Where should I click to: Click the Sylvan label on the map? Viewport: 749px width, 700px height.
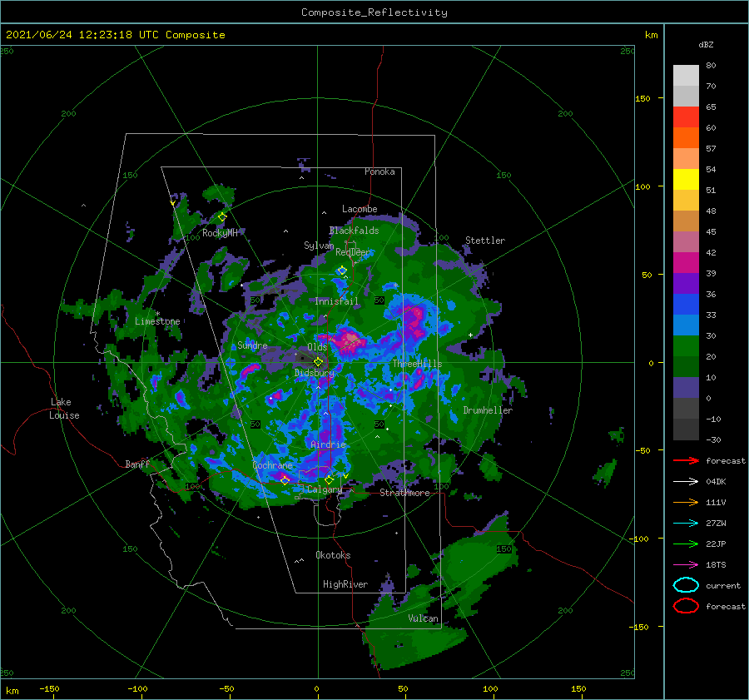[319, 246]
